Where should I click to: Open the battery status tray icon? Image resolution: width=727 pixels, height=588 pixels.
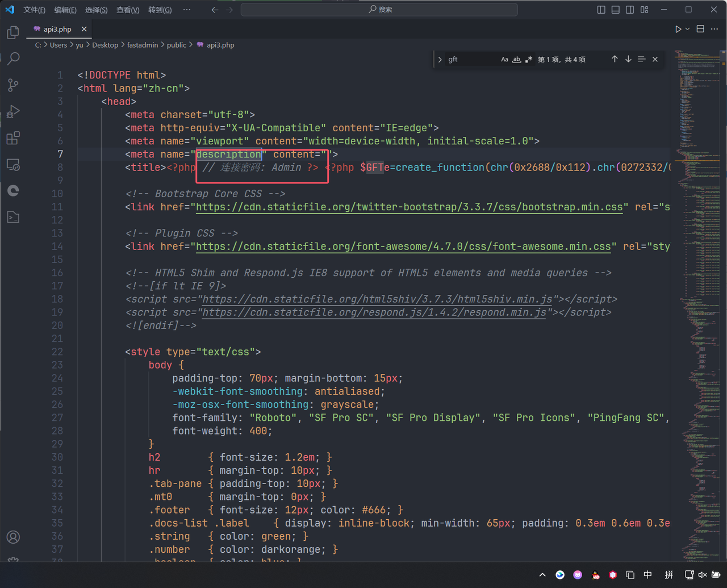tap(716, 575)
